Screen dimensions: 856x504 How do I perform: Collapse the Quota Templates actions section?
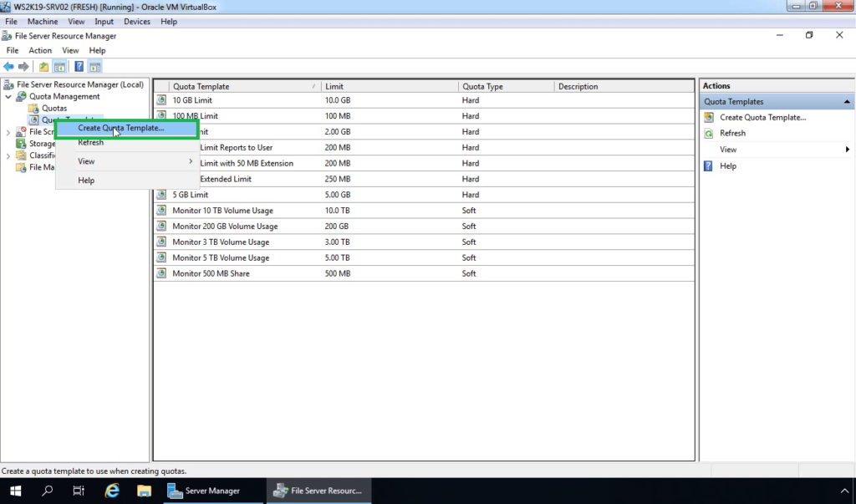click(x=847, y=102)
